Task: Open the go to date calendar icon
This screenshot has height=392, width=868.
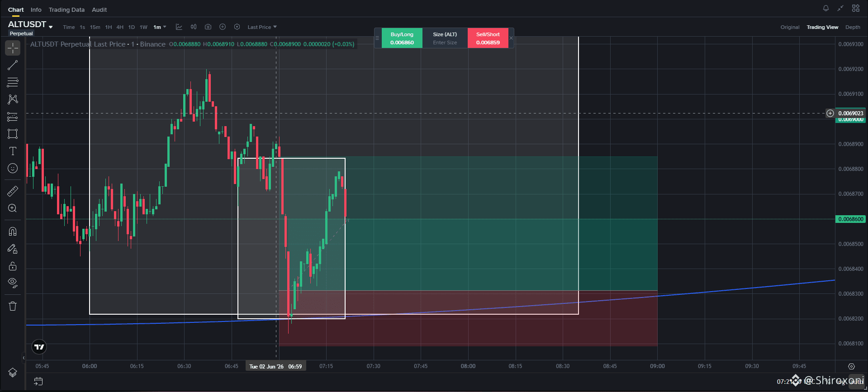Action: tap(38, 382)
